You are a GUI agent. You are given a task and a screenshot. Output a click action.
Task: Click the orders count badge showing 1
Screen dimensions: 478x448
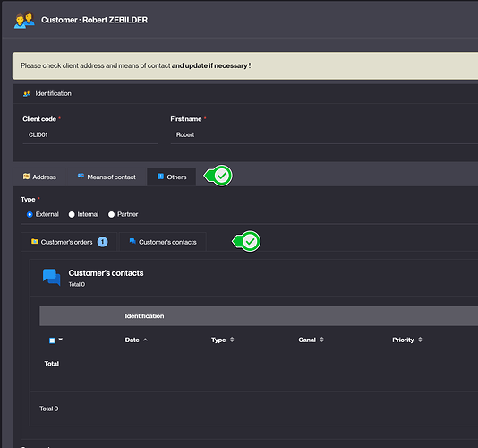102,242
